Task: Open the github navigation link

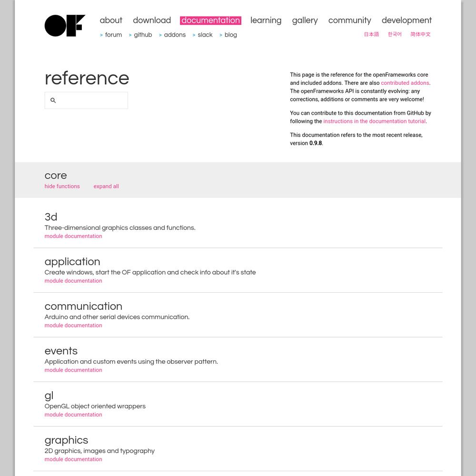Action: coord(140,35)
